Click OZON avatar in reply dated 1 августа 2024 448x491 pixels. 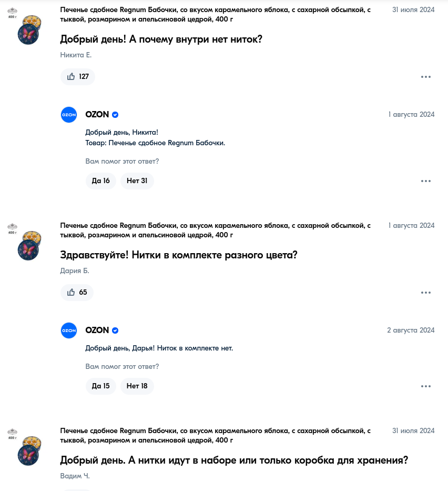tap(69, 115)
